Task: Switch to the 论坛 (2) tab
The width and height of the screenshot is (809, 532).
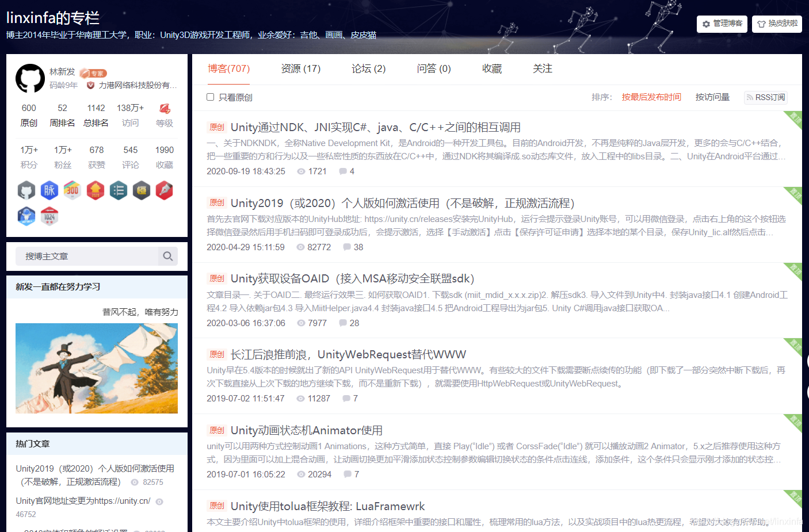Action: [369, 68]
